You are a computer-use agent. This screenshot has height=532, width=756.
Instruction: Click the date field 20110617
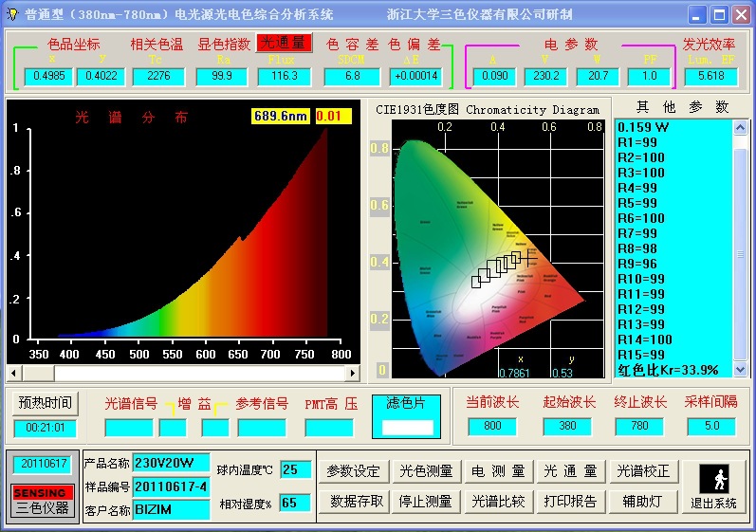(x=44, y=464)
